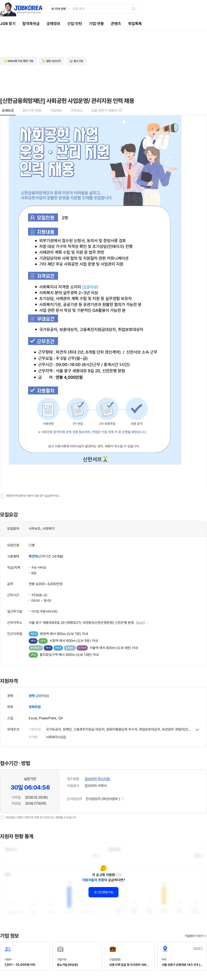Click the 사무보조, 사회복지 field text
Viewport: 207px width, 980px height.
tap(42, 529)
